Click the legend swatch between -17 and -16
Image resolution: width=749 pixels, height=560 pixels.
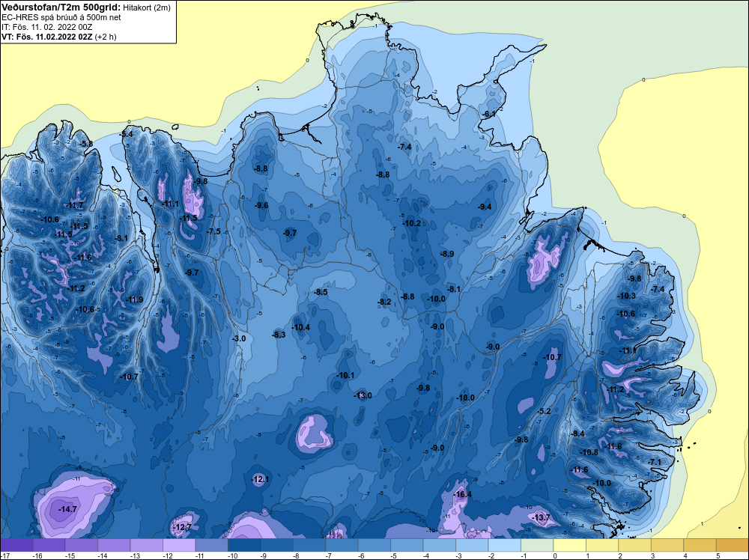(16, 545)
